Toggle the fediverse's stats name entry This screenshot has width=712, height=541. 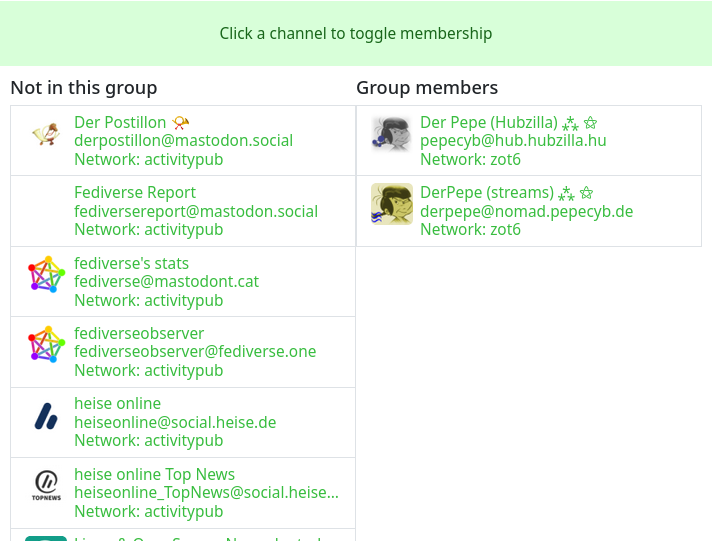(131, 264)
